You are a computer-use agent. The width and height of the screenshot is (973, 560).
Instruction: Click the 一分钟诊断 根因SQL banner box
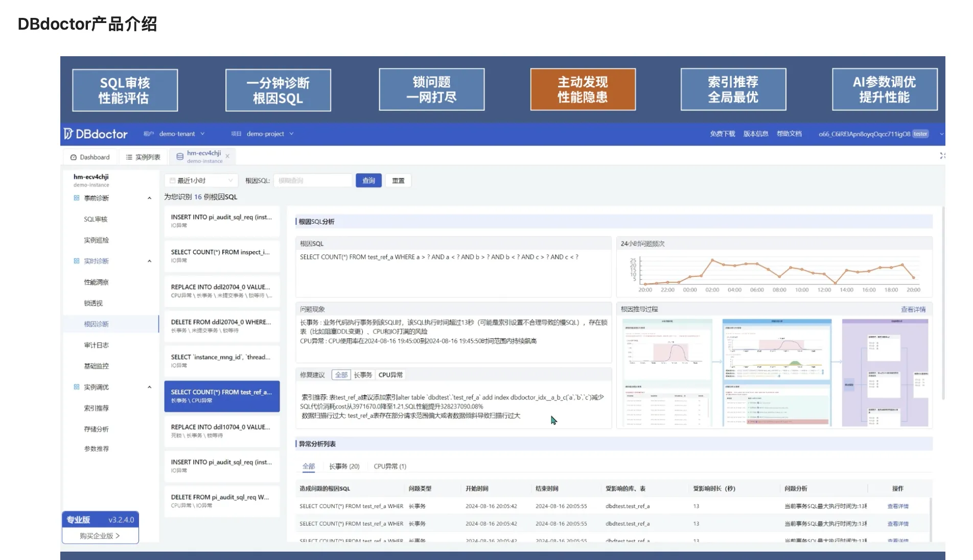pyautogui.click(x=278, y=90)
